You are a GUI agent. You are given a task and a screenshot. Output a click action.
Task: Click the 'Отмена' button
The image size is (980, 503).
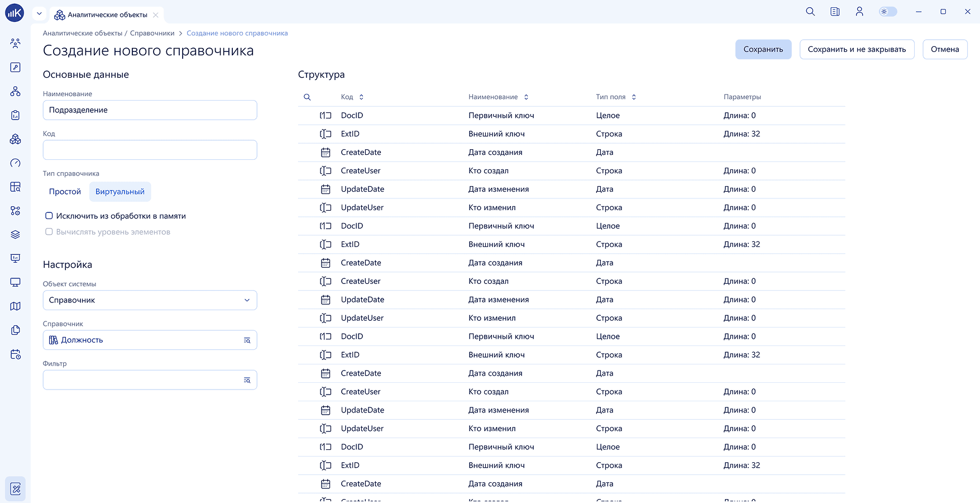click(945, 49)
